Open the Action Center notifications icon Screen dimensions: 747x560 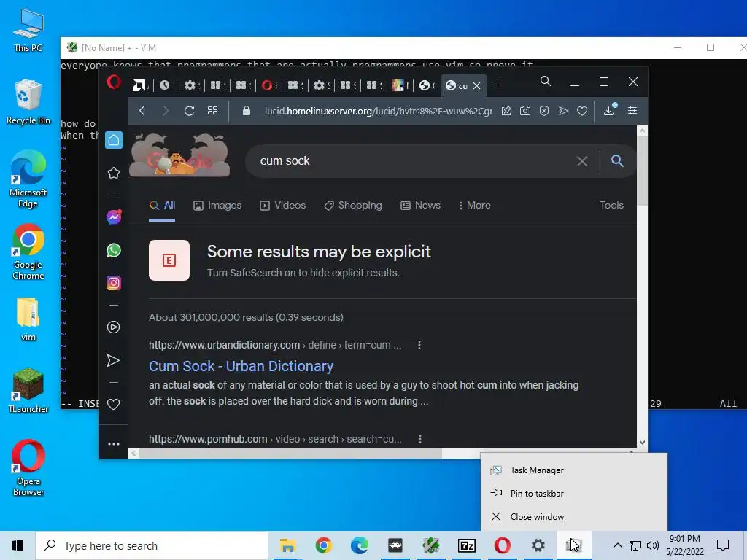point(723,545)
